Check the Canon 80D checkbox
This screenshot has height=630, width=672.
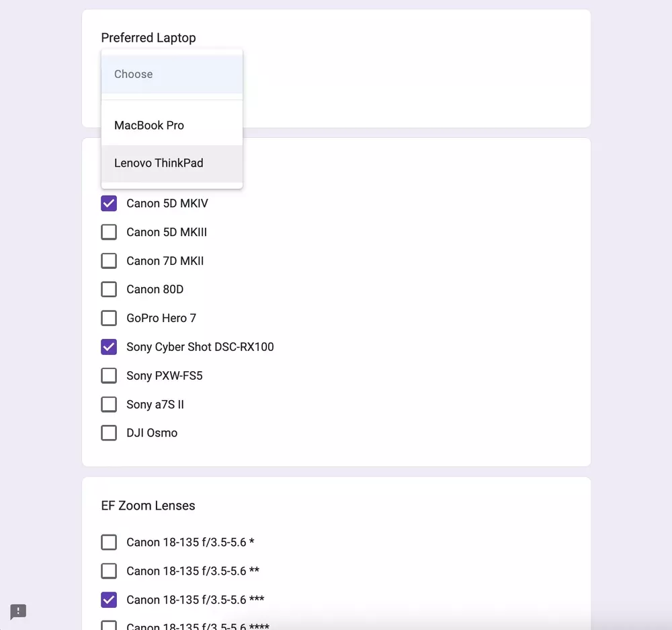click(x=109, y=290)
